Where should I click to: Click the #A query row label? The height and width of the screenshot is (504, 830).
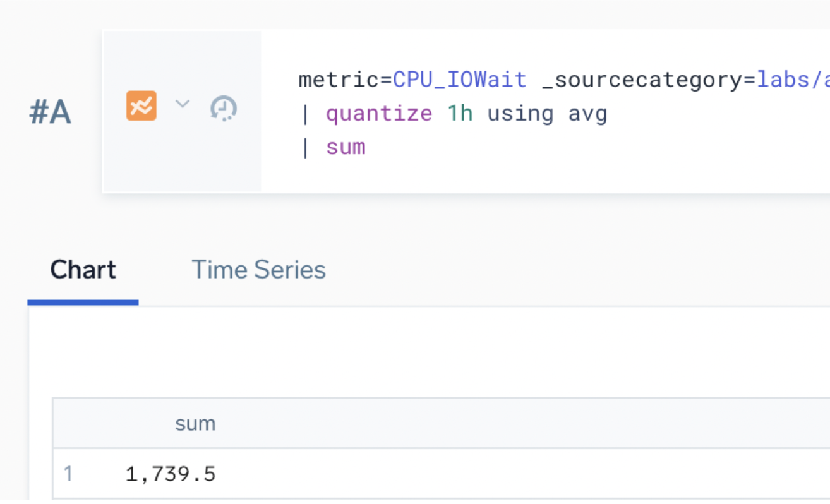click(x=49, y=111)
